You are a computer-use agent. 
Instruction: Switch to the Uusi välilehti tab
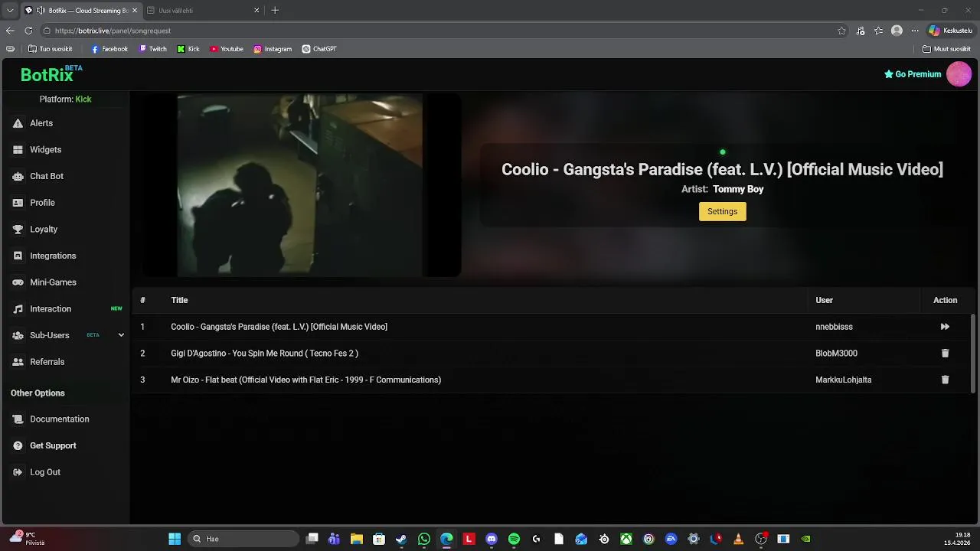pos(199,11)
